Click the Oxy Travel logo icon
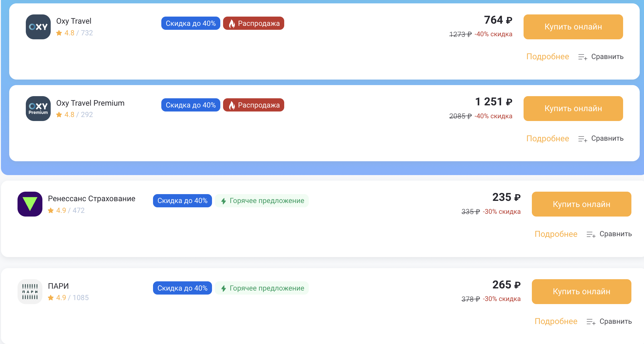644x344 pixels. pyautogui.click(x=38, y=27)
